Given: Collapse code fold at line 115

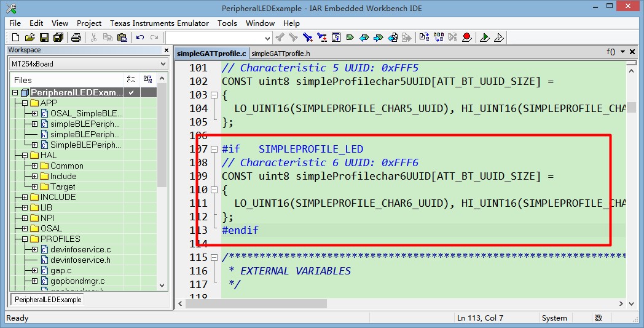Looking at the screenshot, I should [x=214, y=258].
